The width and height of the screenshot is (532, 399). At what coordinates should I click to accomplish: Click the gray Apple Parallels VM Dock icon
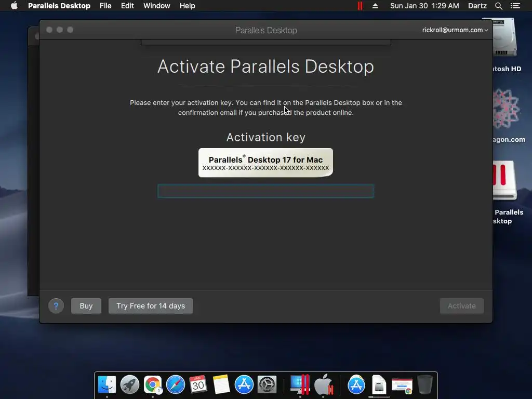tap(324, 384)
